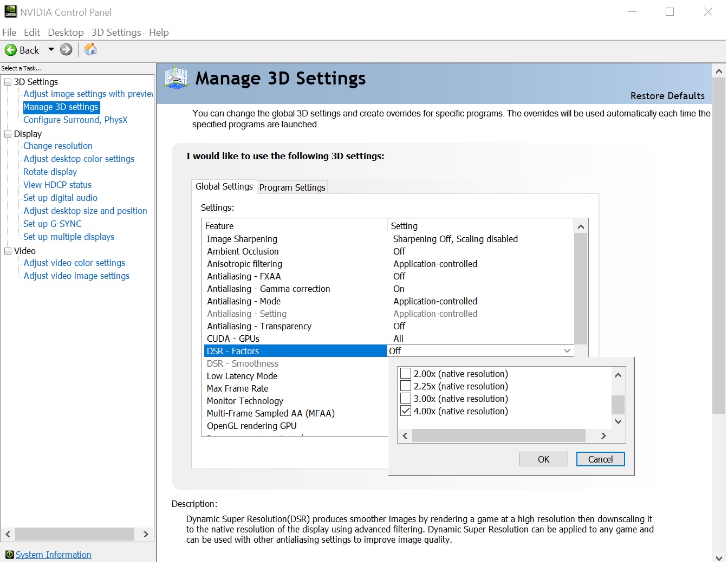This screenshot has height=566, width=728.
Task: Click DSR popup scroll up arrow
Action: (x=618, y=374)
